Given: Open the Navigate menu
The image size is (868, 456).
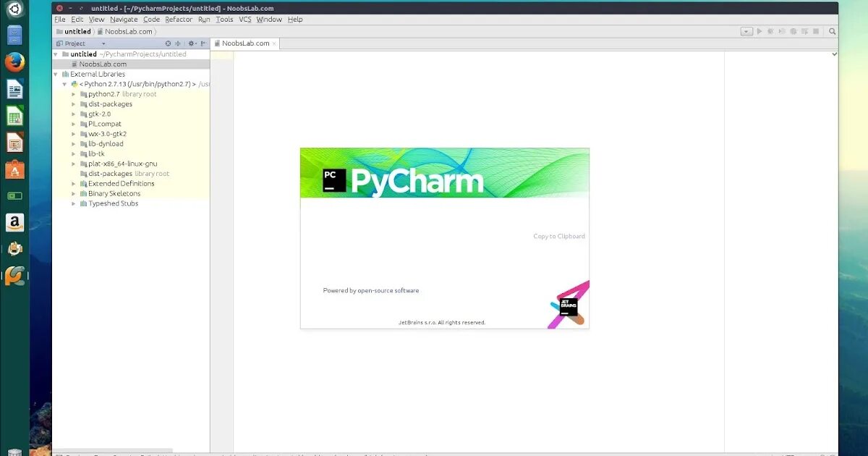Looking at the screenshot, I should [124, 20].
